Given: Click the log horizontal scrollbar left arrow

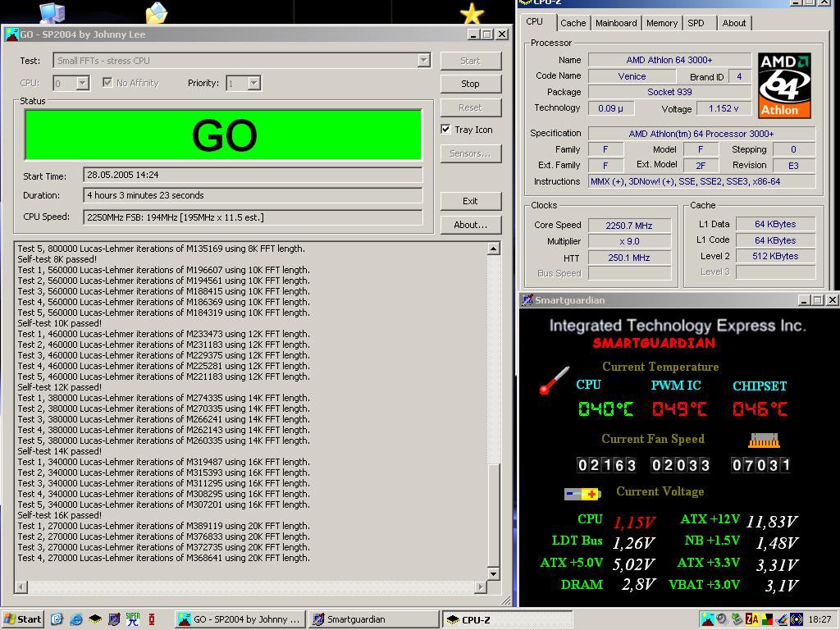Looking at the screenshot, I should coord(21,587).
